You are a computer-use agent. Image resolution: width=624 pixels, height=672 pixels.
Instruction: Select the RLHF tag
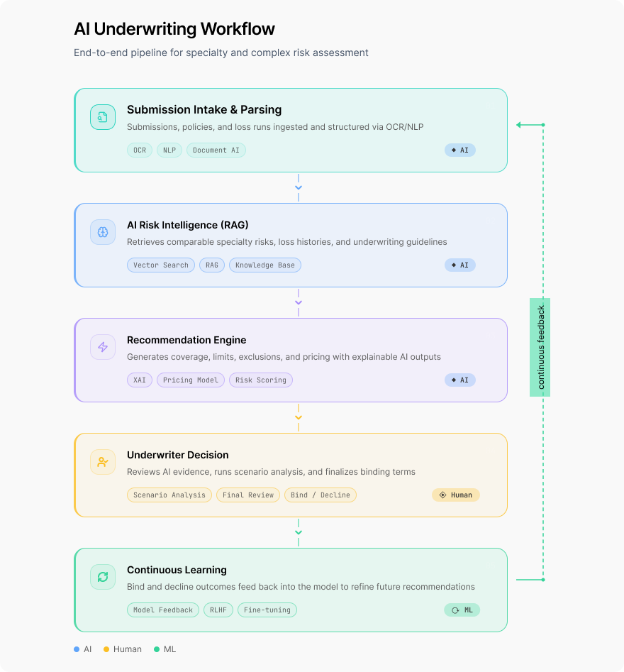218,610
